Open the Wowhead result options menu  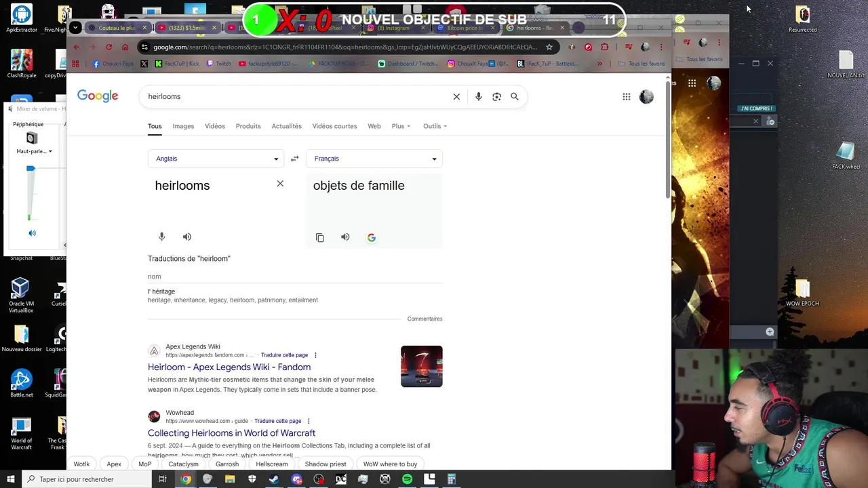309,421
